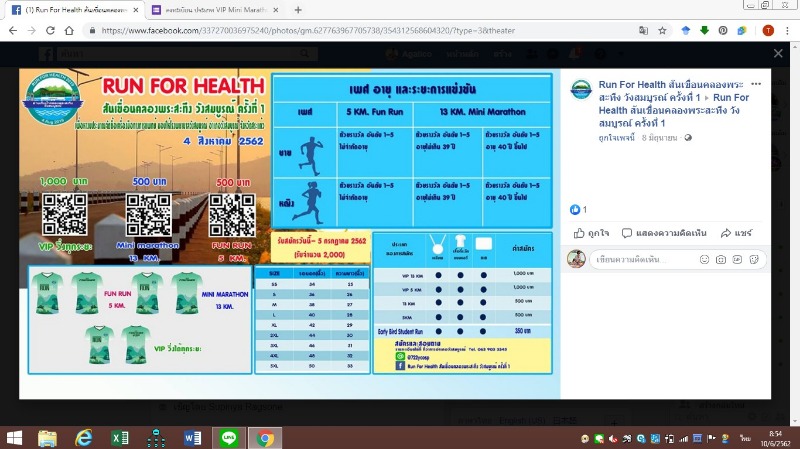Screen dimensions: 800x449
Task: Switch to the Run For Health tab
Action: [76, 10]
